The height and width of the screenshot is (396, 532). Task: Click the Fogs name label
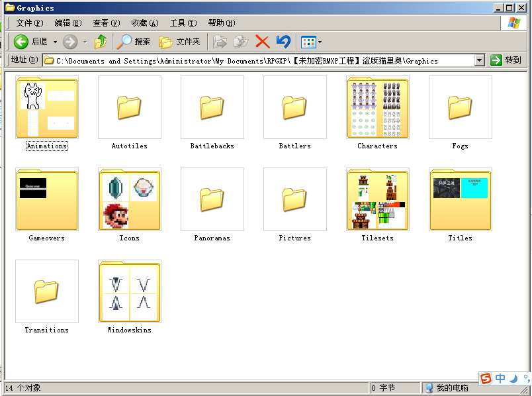click(x=461, y=146)
